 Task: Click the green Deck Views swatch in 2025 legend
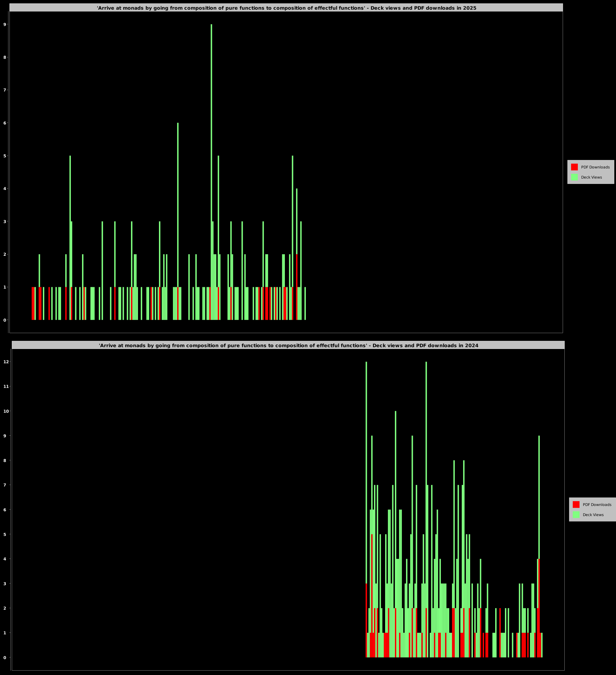tap(574, 177)
